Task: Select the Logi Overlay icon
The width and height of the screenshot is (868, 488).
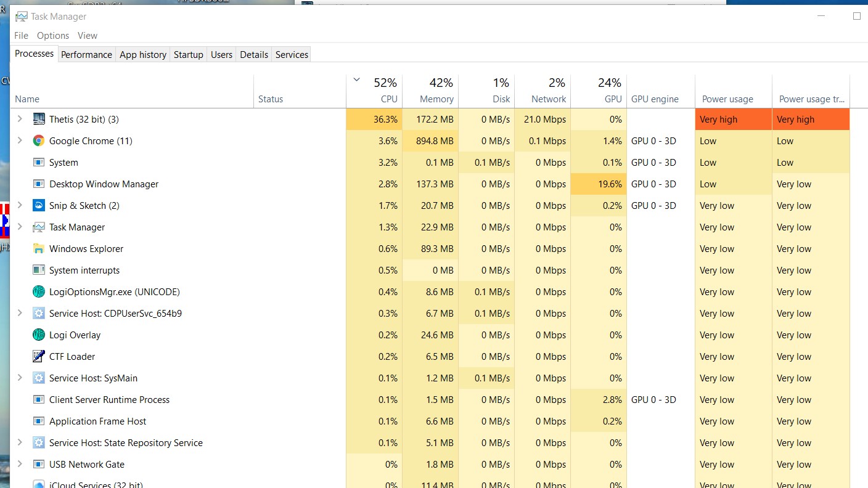Action: click(37, 335)
